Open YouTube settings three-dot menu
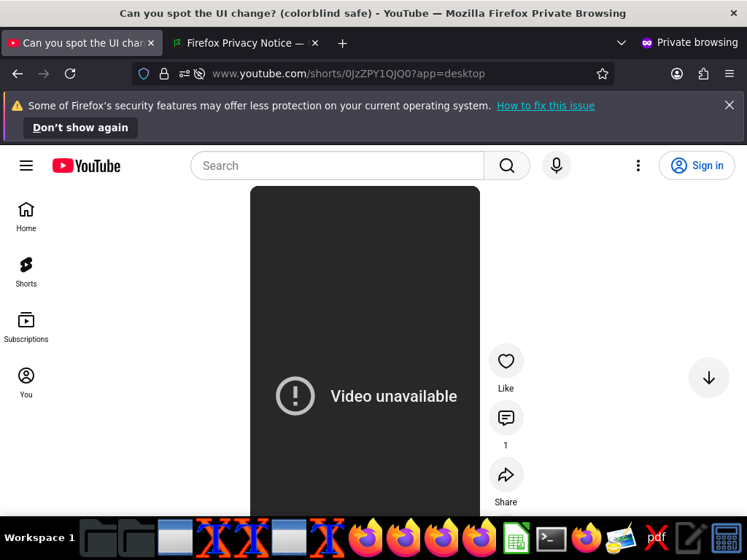The width and height of the screenshot is (747, 560). coord(638,166)
